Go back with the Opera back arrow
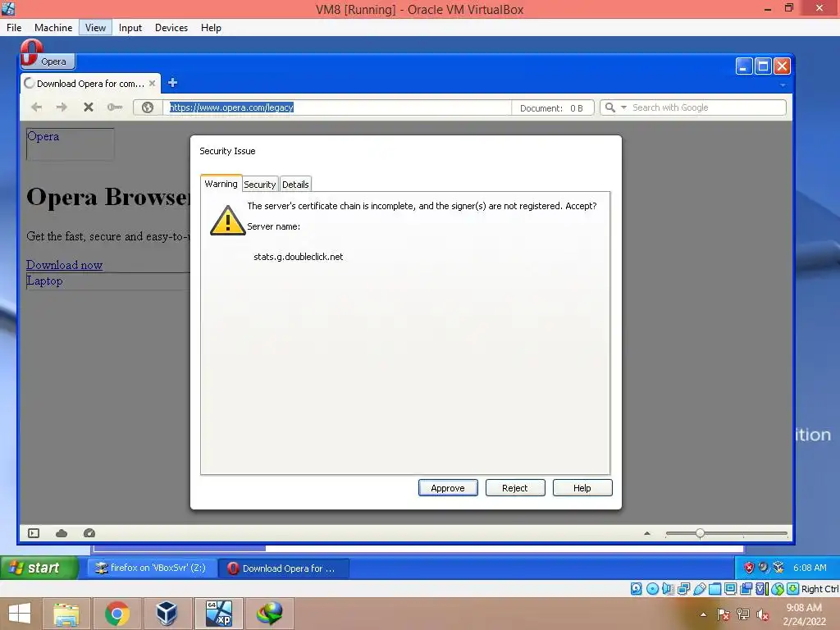840x630 pixels. point(36,107)
